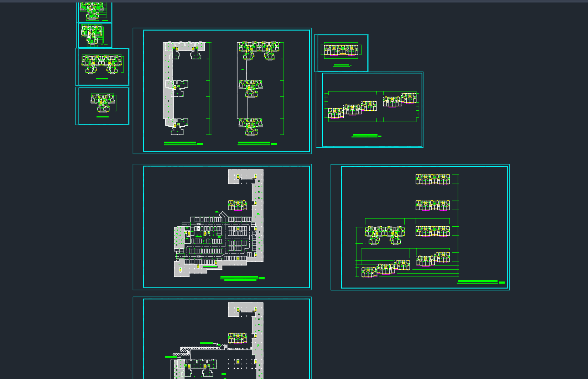Click the gray-shaded tall plan in top center sheet
The image size is (588, 379).
(184, 89)
